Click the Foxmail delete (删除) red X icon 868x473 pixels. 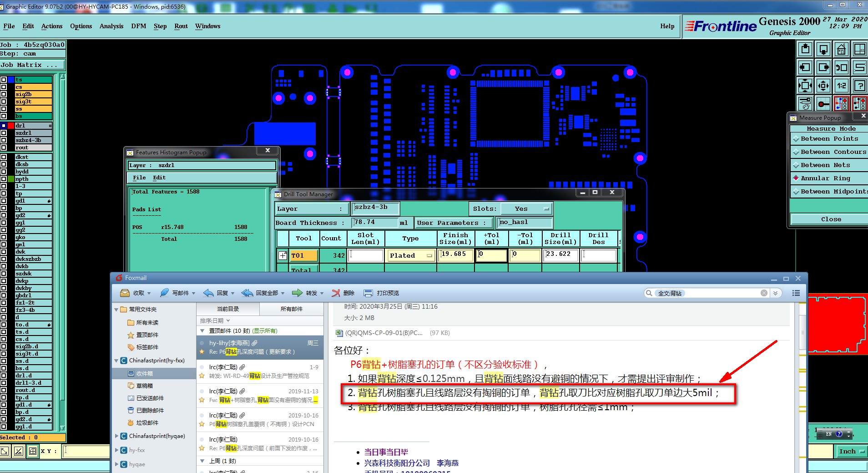336,293
